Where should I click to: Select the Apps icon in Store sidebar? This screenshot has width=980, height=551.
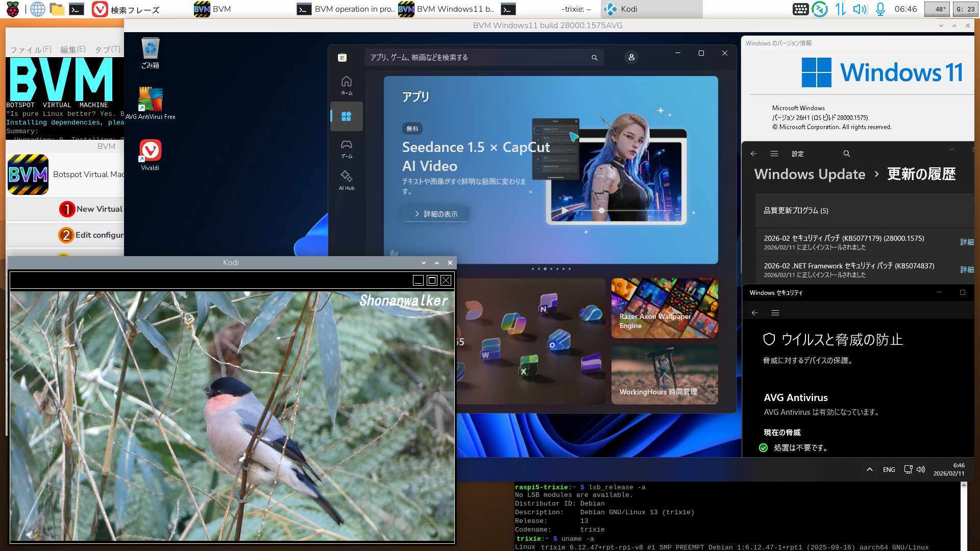coord(347,116)
